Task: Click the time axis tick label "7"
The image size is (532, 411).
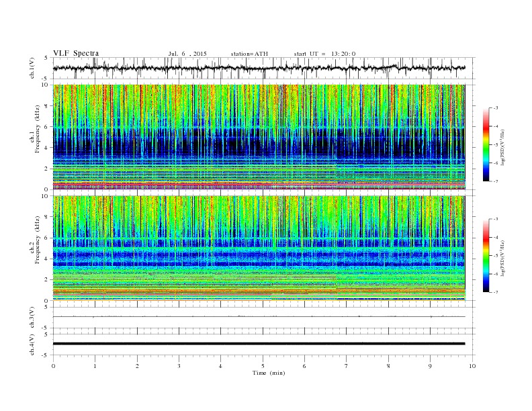Action: pyautogui.click(x=347, y=366)
